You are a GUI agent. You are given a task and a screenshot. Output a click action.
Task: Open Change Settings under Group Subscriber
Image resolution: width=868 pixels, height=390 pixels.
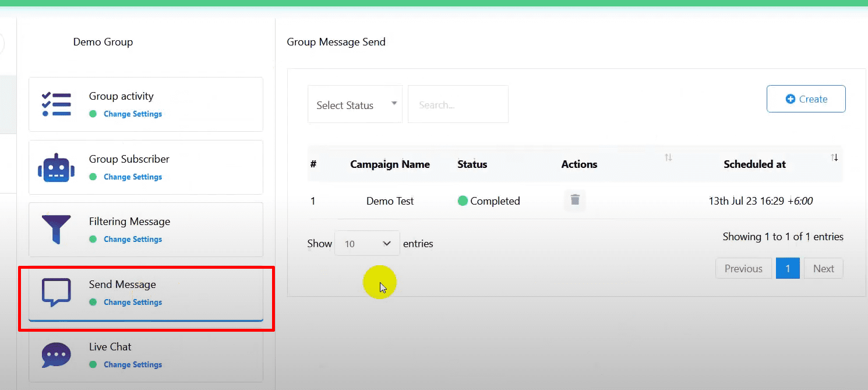point(133,177)
